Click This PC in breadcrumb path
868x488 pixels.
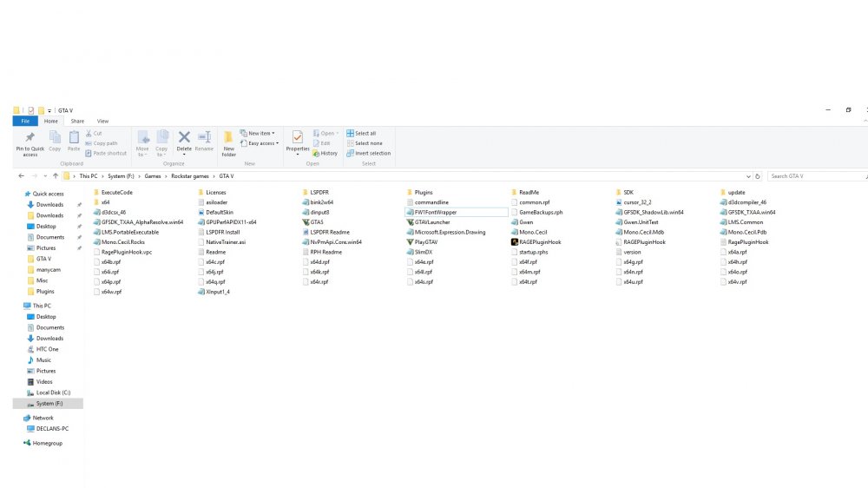[89, 176]
